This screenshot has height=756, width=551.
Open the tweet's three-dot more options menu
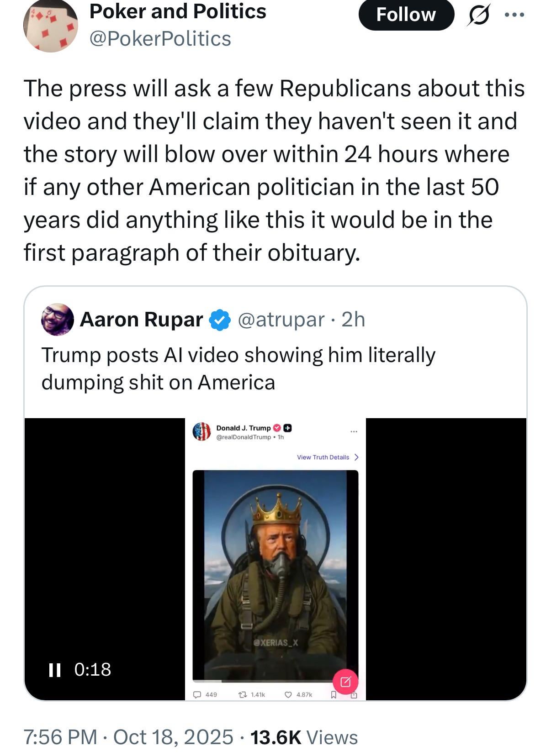(514, 15)
